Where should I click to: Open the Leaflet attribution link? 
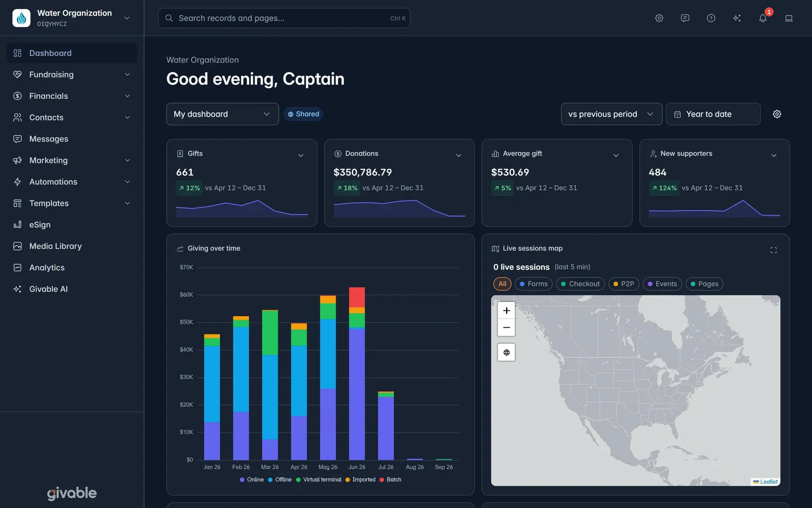(x=769, y=482)
